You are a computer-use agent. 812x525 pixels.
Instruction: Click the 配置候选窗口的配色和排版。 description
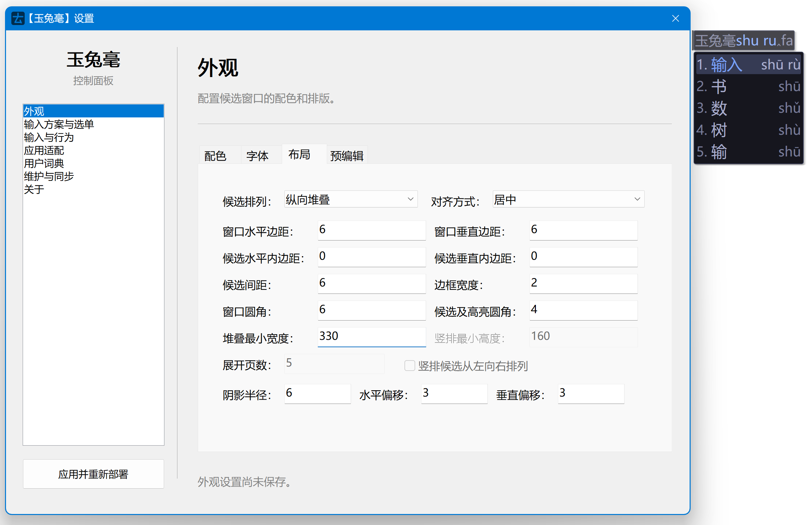tap(266, 98)
